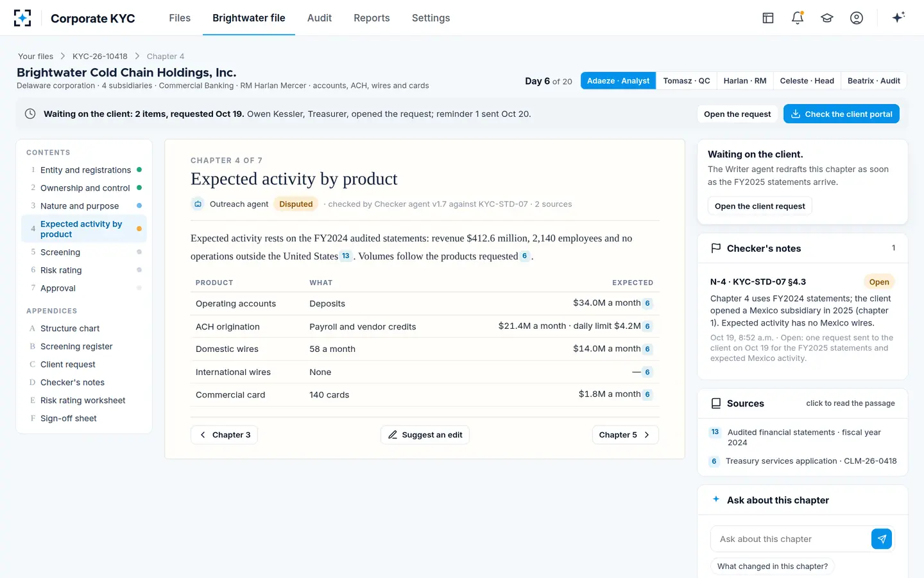Screen dimensions: 924x578
Task: Switch to Harlan · RM role
Action: [x=745, y=81]
